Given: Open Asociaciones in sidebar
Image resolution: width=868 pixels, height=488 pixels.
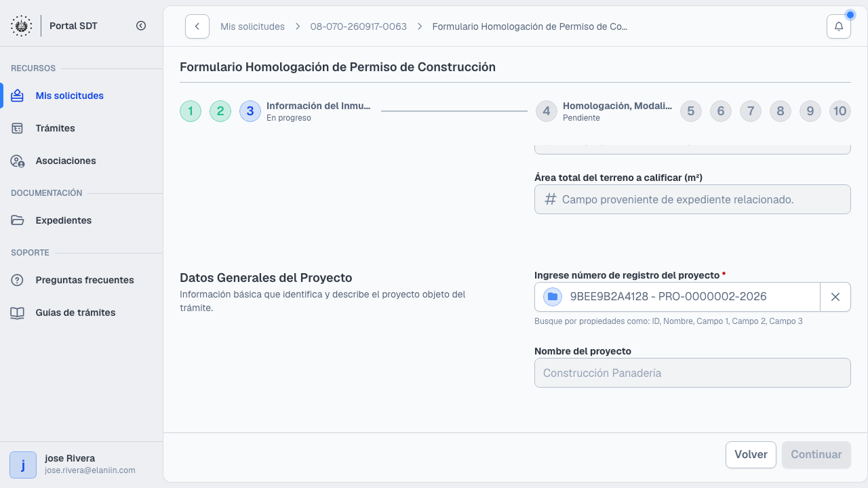Looking at the screenshot, I should [81, 161].
